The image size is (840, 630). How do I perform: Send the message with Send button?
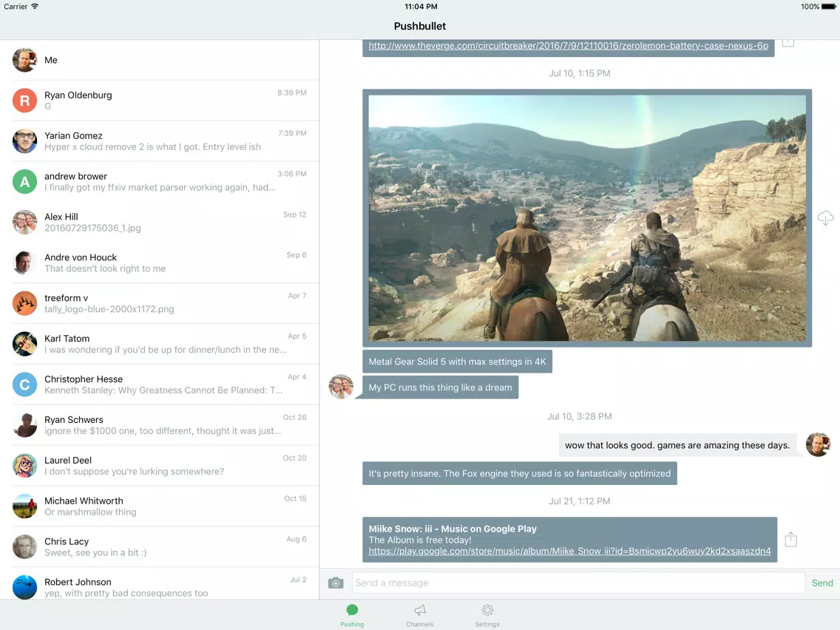tap(822, 583)
